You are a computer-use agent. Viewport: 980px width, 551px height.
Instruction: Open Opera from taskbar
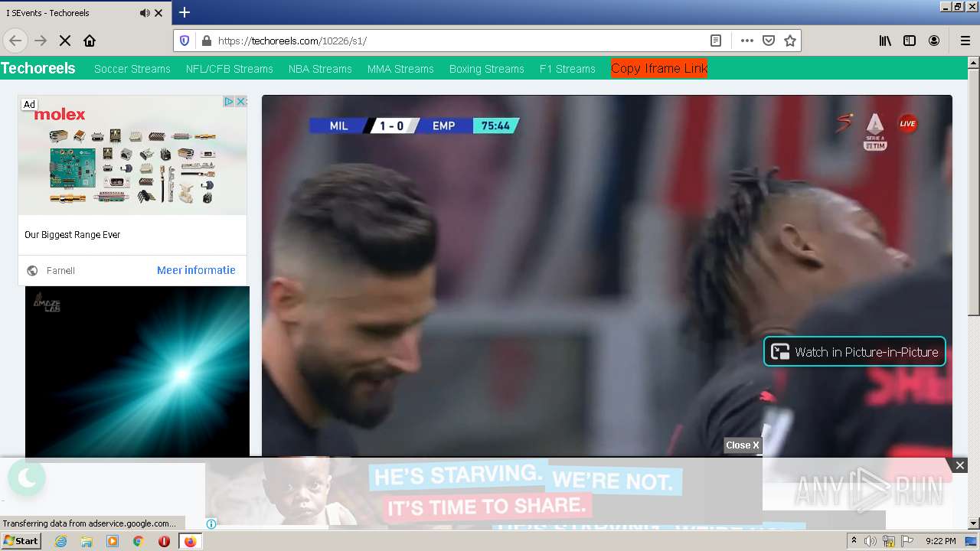[x=164, y=541]
